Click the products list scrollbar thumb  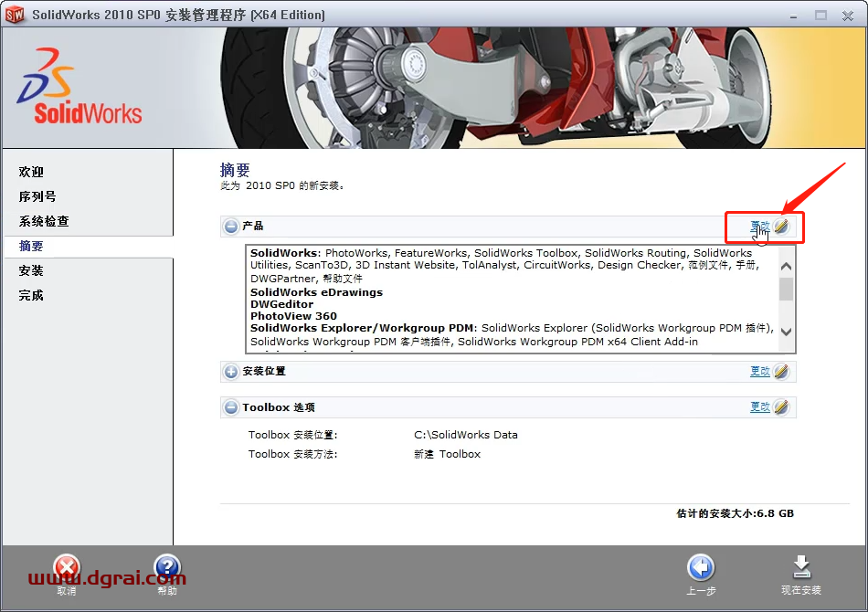pos(786,289)
